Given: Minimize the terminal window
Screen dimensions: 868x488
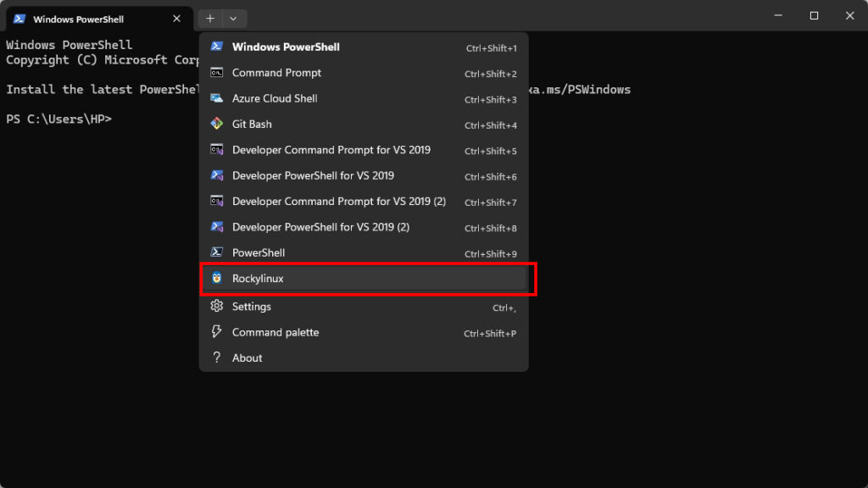Looking at the screenshot, I should 778,15.
